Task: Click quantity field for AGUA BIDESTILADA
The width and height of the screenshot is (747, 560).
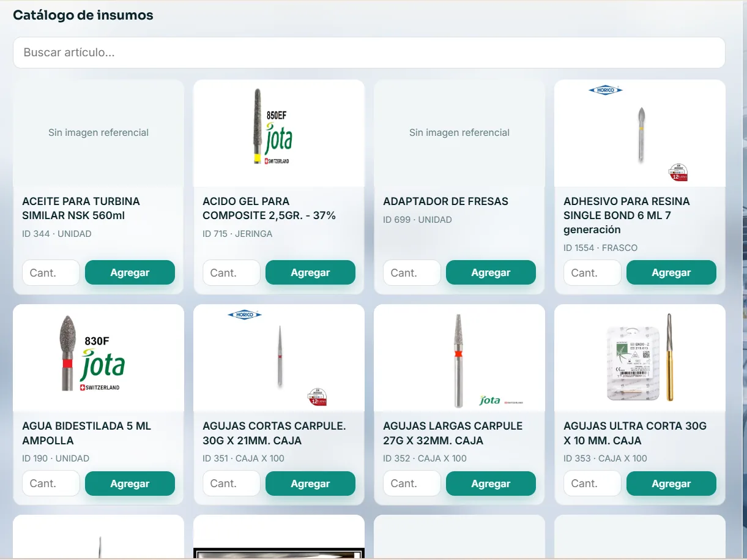Action: click(51, 483)
